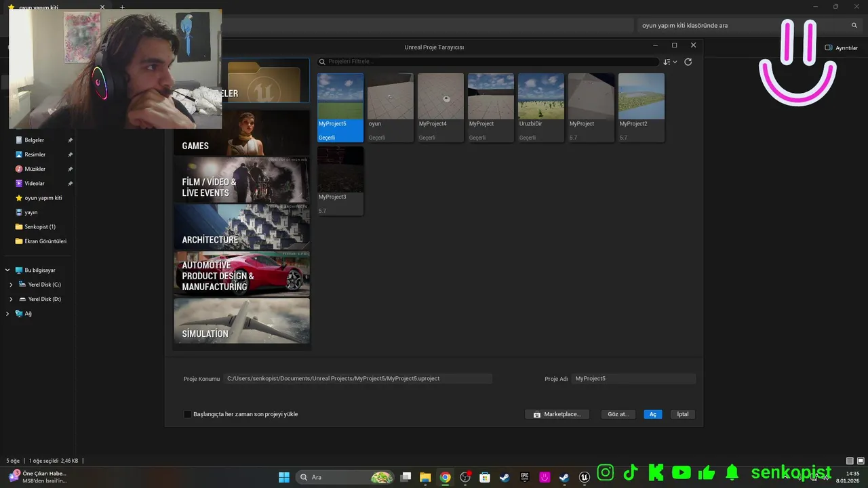The image size is (868, 488).
Task: Open Belgeler in the Explorer sidebar
Action: coord(35,140)
